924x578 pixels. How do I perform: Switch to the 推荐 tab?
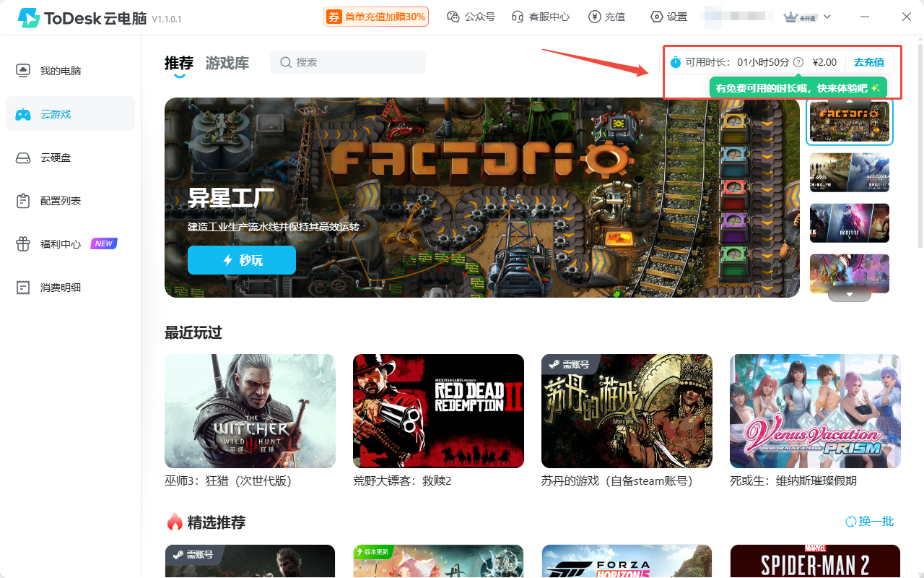(179, 63)
